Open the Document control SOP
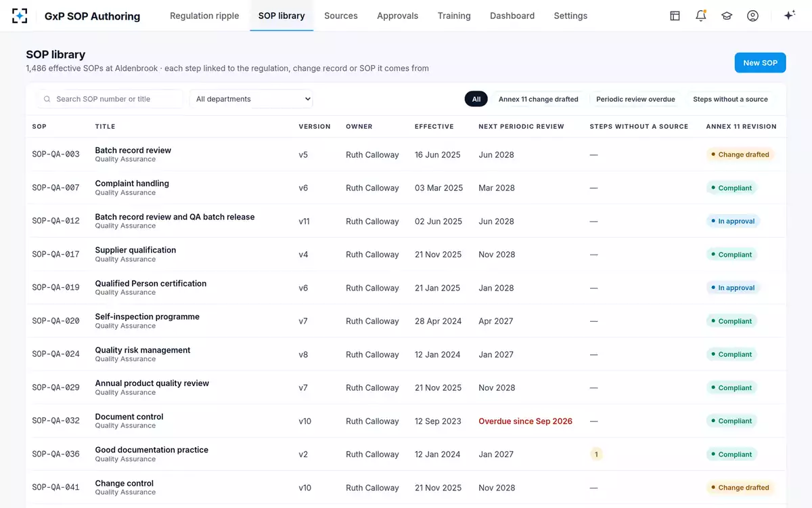This screenshot has width=812, height=508. (129, 417)
